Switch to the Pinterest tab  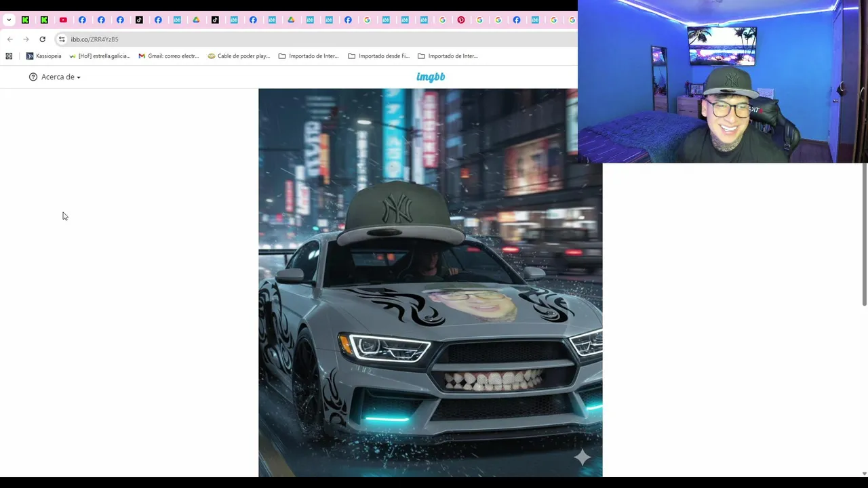[x=461, y=20]
